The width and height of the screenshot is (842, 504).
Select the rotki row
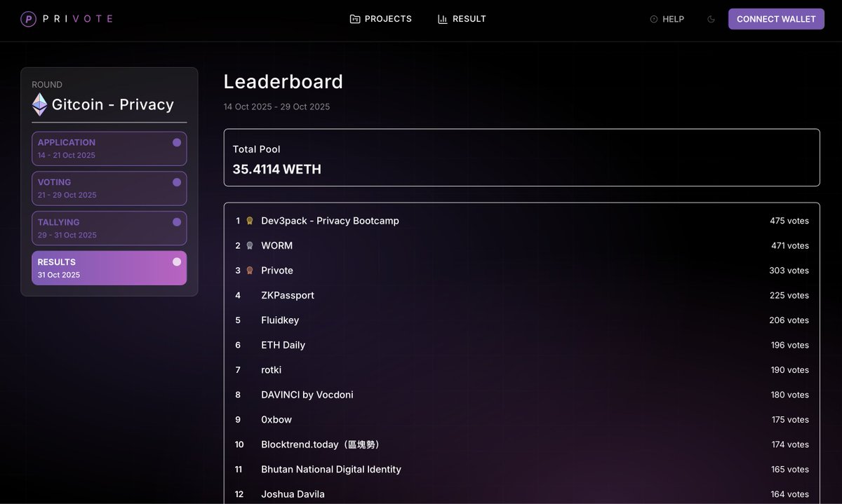pos(521,370)
